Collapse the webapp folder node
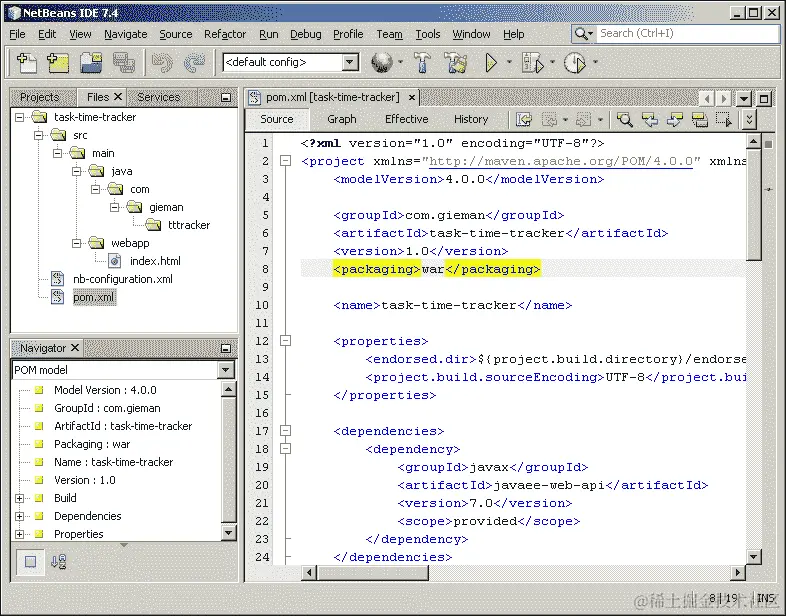Image resolution: width=786 pixels, height=616 pixels. 76,243
